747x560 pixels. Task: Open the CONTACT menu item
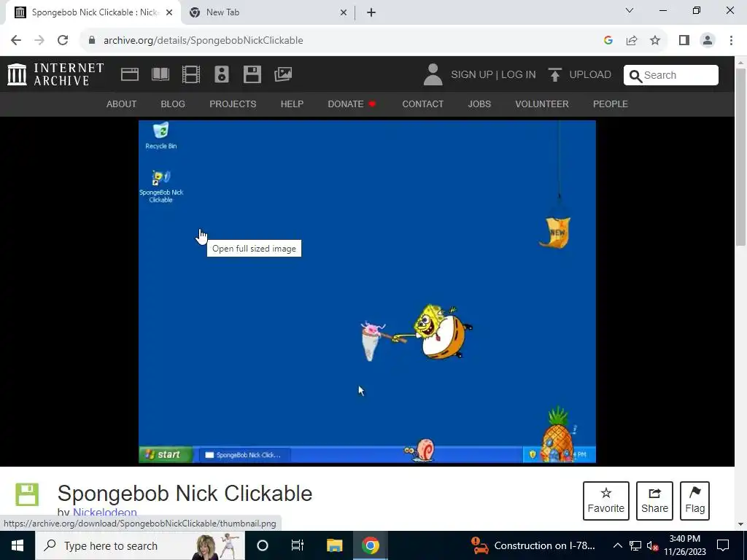pos(422,104)
